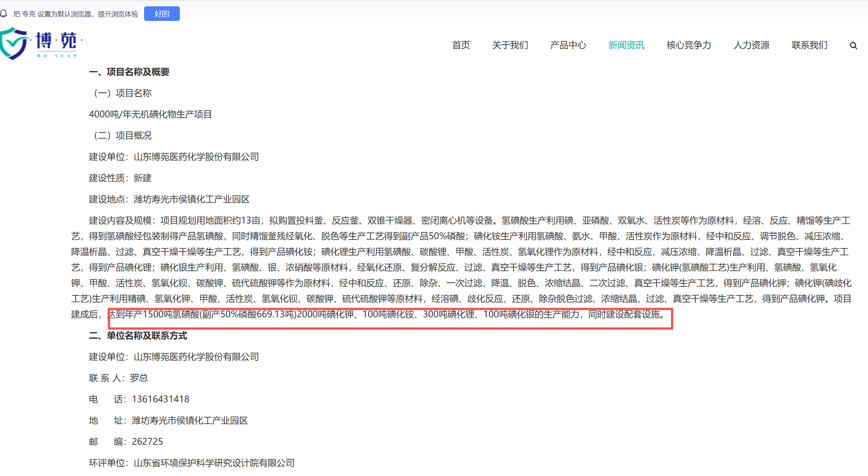868x476 pixels.
Task: Click the address line 地址：潍坊寿光市侯镇化工产业园区
Action: click(x=168, y=421)
